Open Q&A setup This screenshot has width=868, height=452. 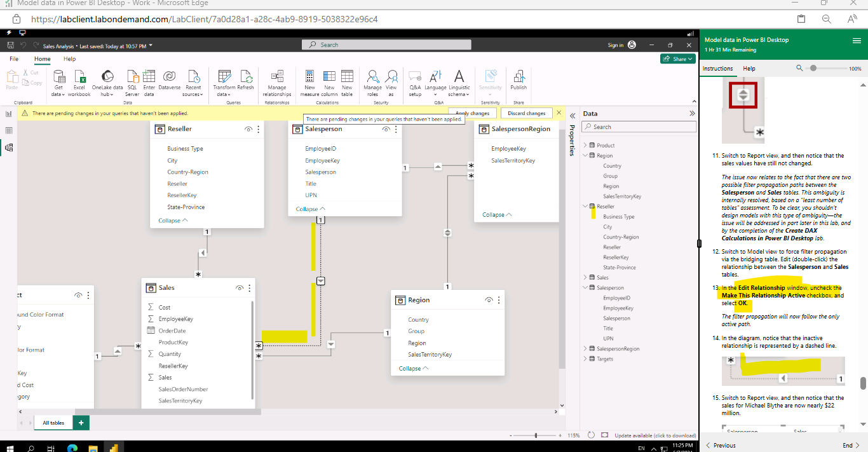point(415,83)
